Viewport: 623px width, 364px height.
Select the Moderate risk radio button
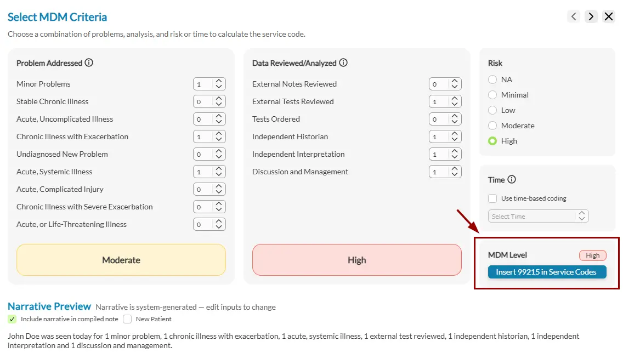pyautogui.click(x=492, y=126)
